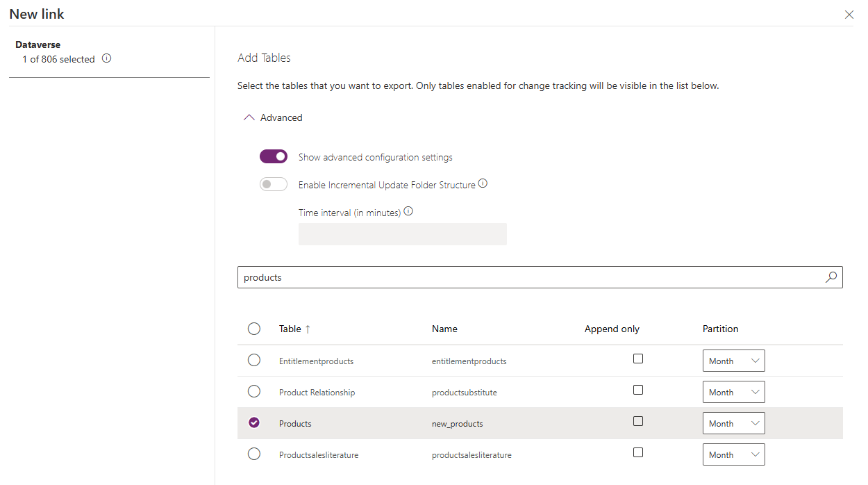
Task: Select the Productsalesliterature row circle
Action: [254, 454]
